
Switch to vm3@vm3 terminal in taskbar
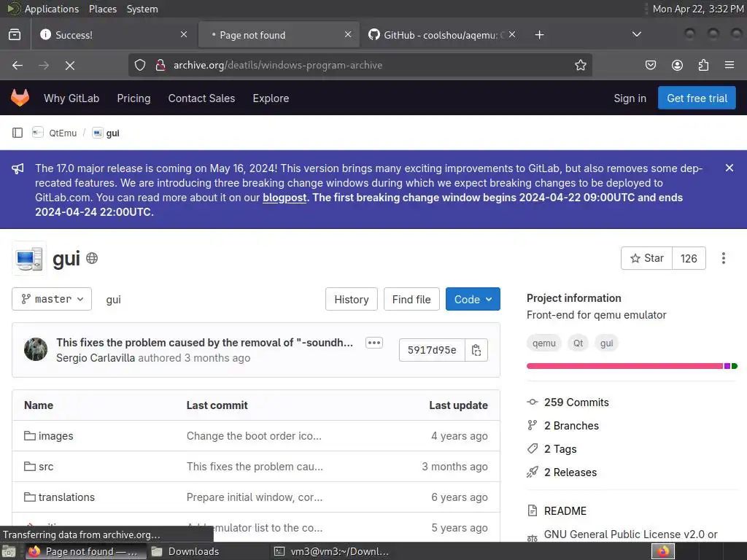click(333, 551)
